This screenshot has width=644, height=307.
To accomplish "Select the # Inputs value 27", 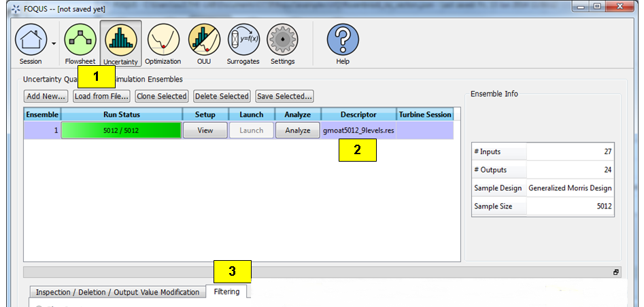I will click(570, 151).
